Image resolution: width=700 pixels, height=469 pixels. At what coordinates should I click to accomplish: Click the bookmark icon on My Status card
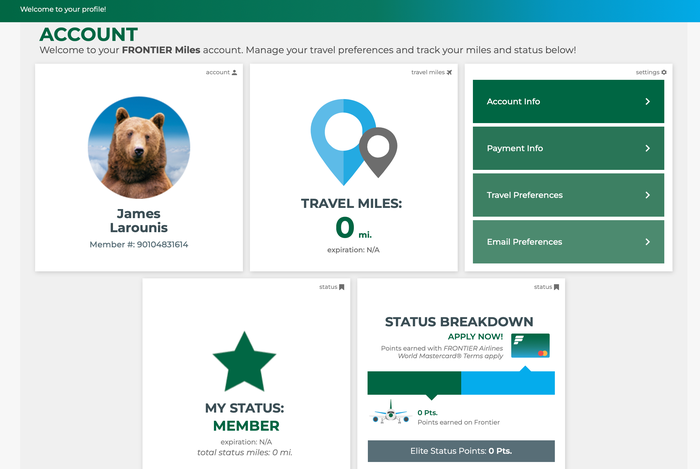click(x=342, y=287)
